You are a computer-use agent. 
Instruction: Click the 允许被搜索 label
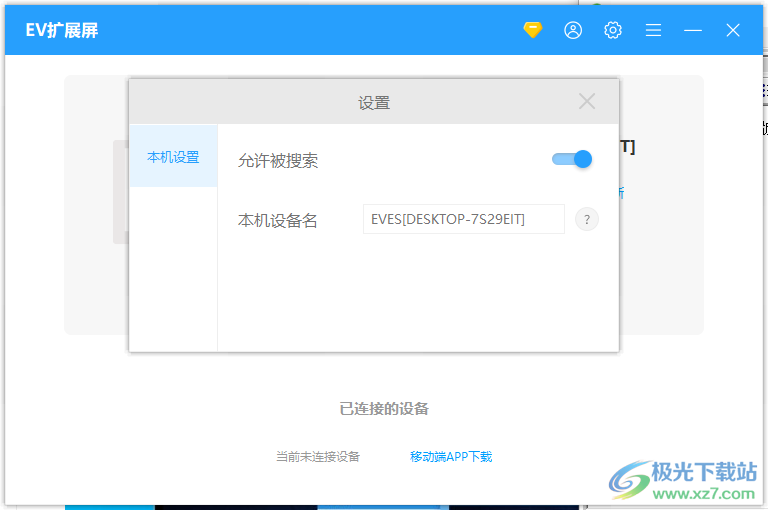point(278,161)
